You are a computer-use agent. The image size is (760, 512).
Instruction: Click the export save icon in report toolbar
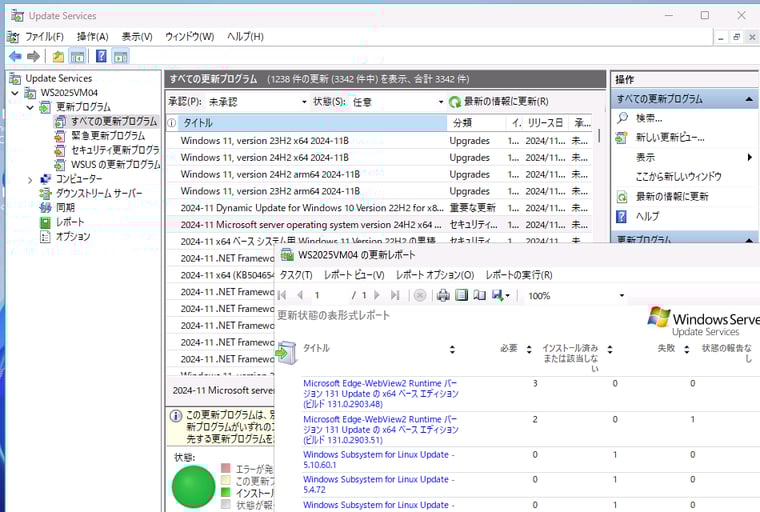pos(497,295)
